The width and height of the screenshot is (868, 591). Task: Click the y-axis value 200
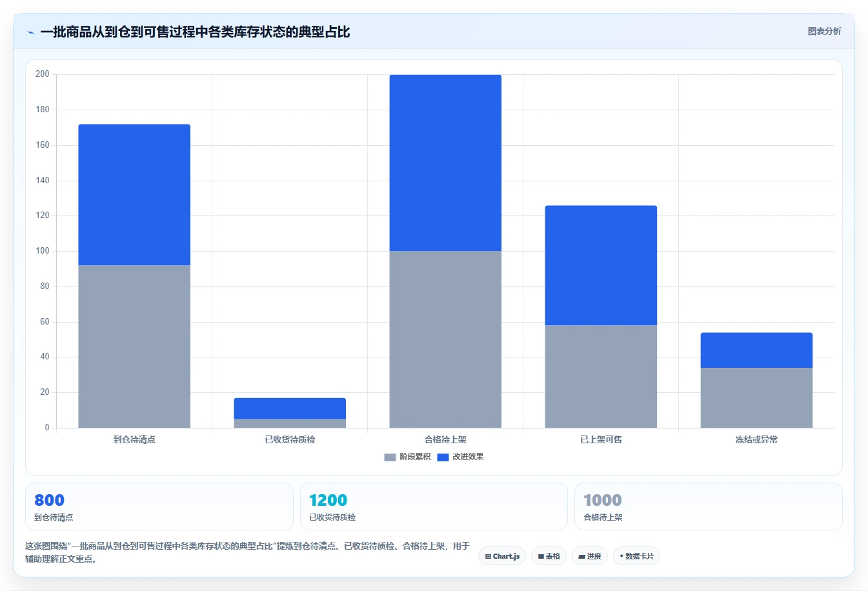43,74
